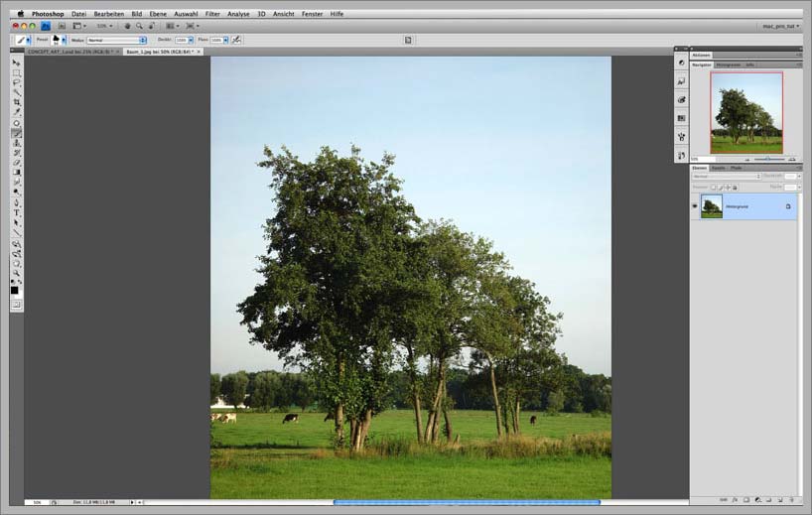Select the Rectangular Marquee tool
The image size is (812, 515).
coord(17,73)
